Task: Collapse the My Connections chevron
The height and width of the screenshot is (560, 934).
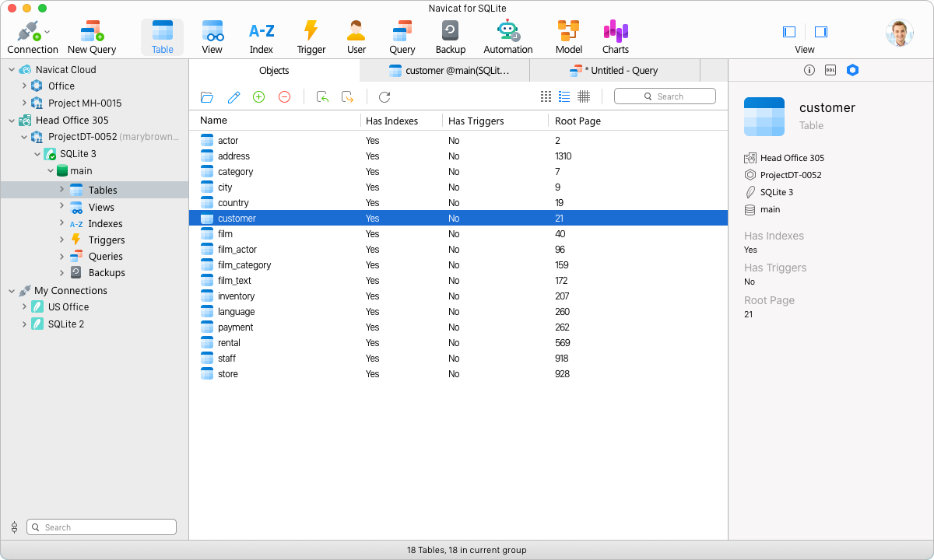Action: (x=12, y=291)
